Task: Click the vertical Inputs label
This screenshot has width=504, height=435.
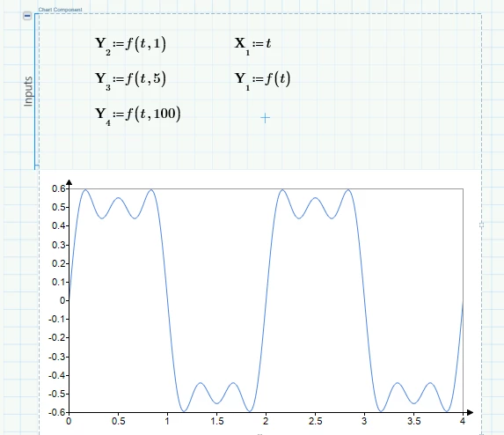Action: 28,92
